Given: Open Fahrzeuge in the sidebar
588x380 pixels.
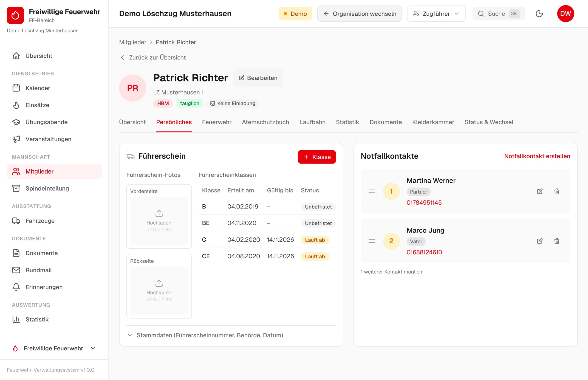Looking at the screenshot, I should (x=54, y=221).
